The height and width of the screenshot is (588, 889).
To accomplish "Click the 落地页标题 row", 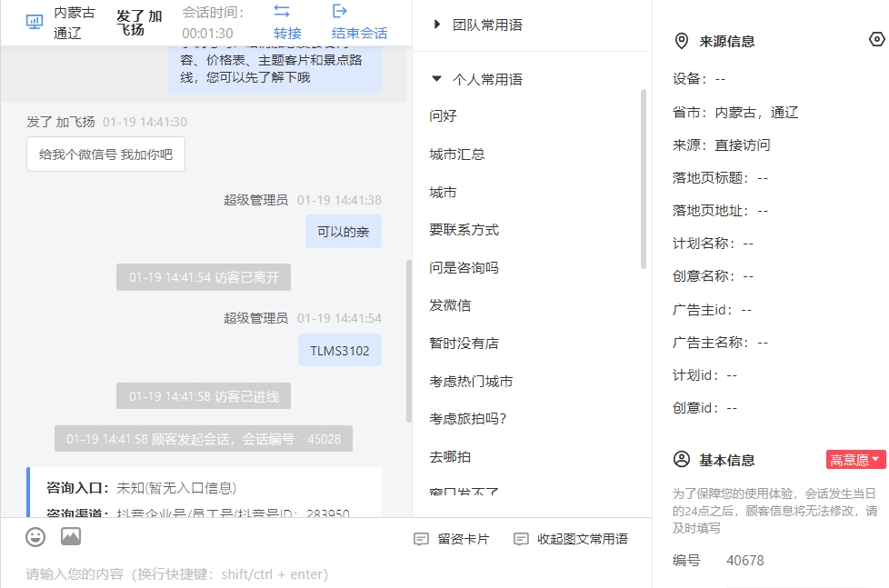I will [720, 178].
